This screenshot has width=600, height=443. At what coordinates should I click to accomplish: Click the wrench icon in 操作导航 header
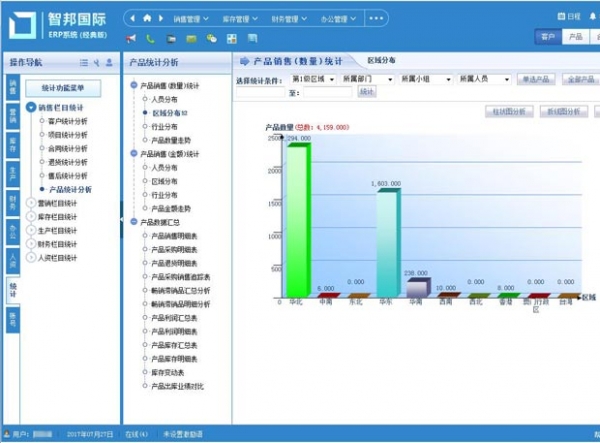[96, 62]
